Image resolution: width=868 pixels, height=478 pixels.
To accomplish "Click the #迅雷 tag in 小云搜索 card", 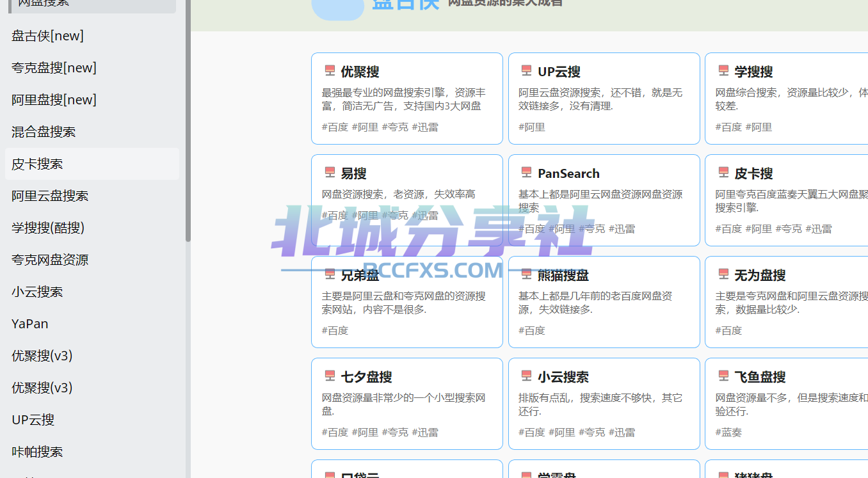I will (622, 432).
